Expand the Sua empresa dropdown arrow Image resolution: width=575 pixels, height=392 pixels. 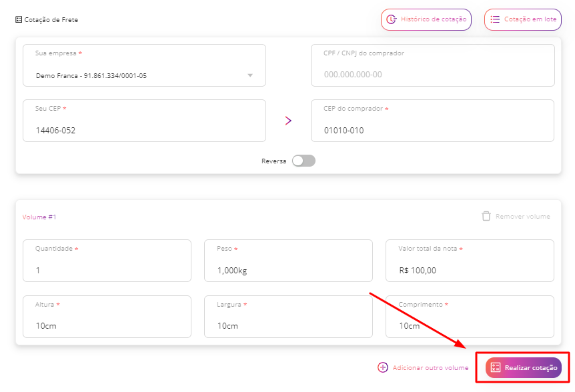coord(250,75)
